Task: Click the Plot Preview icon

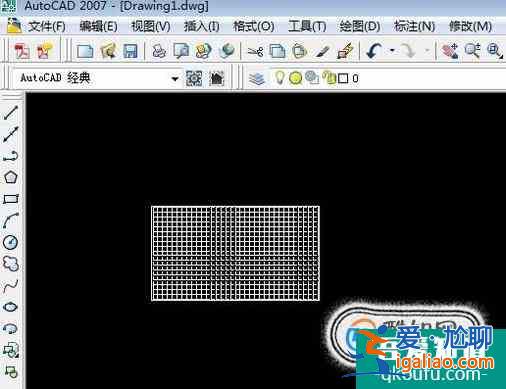Action: (x=181, y=51)
